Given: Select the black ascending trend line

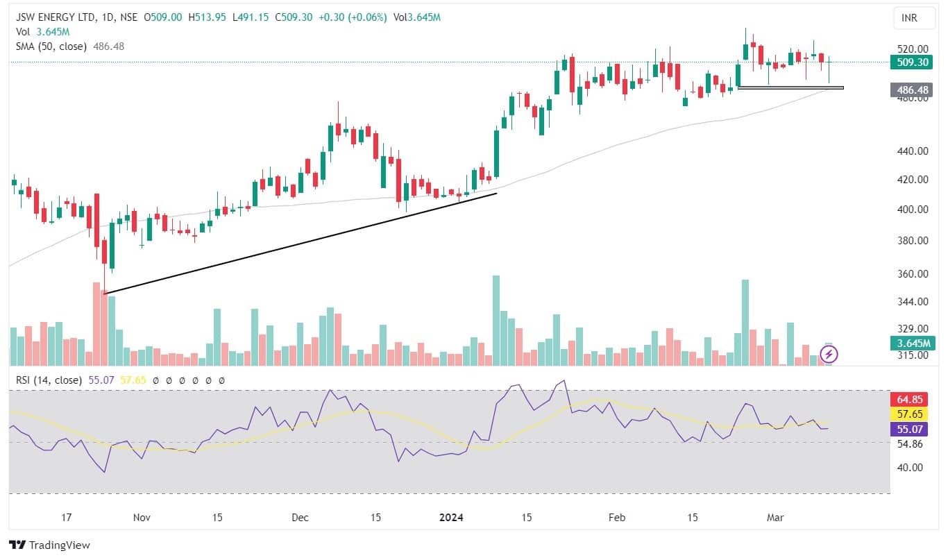Looking at the screenshot, I should pos(298,244).
